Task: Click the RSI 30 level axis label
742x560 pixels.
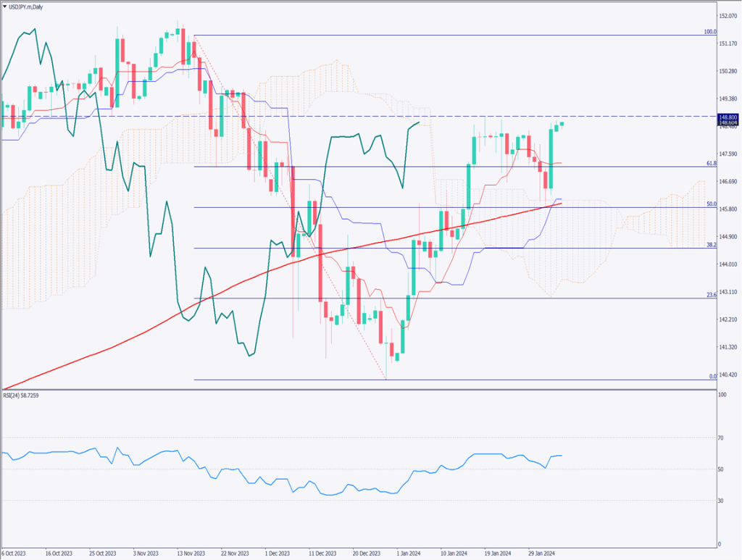Action: [x=721, y=501]
